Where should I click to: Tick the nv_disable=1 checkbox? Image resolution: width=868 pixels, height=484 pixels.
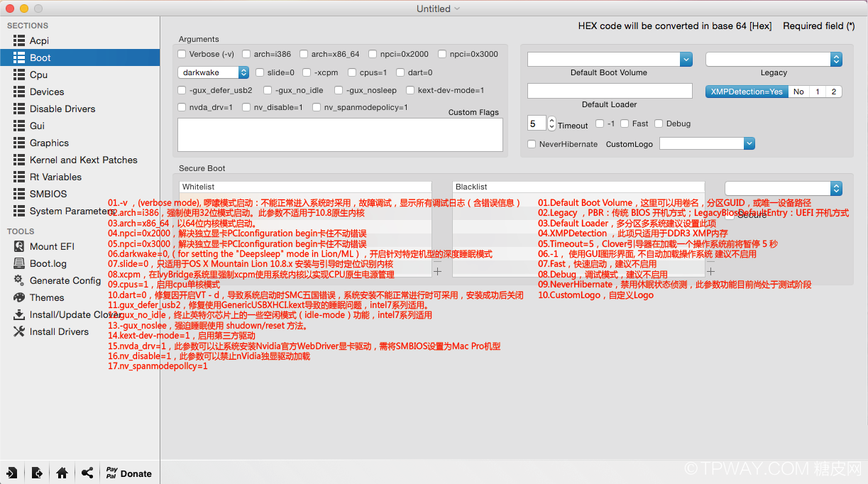(246, 107)
